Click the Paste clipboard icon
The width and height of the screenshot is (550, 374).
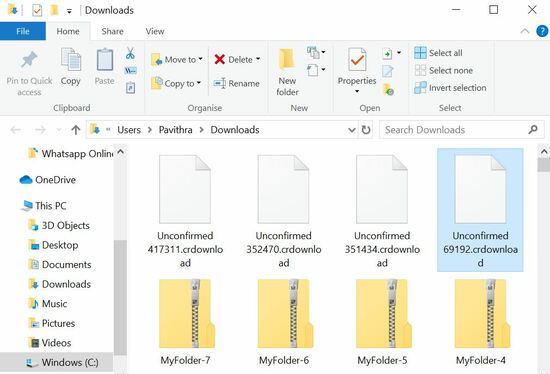[x=105, y=60]
